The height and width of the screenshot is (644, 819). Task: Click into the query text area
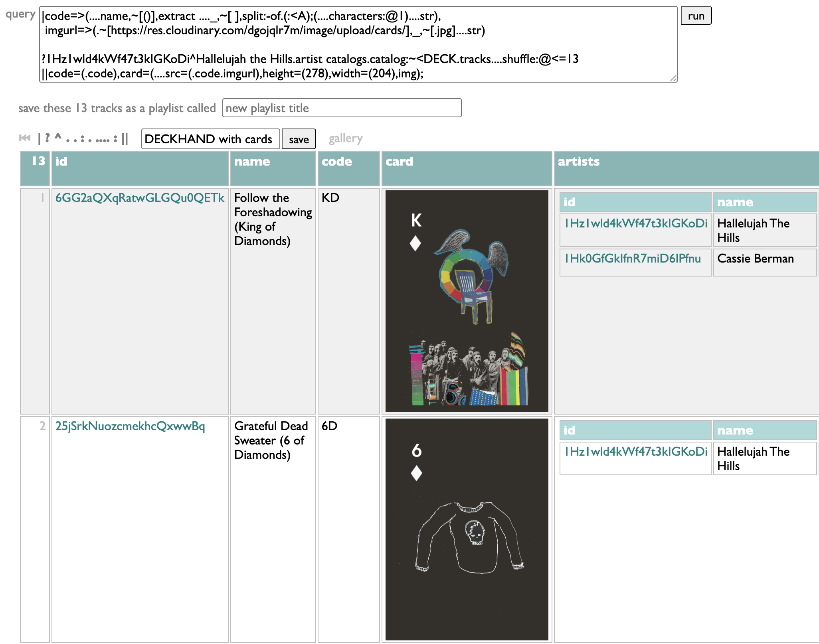pos(358,44)
